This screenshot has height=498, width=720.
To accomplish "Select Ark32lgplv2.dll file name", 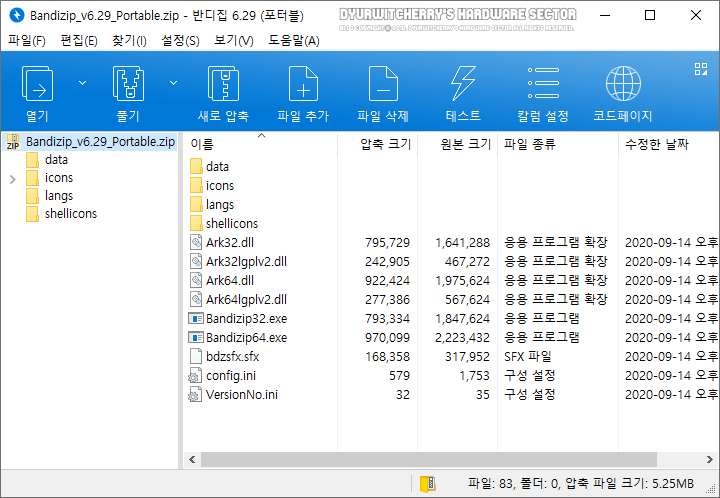I will [x=246, y=262].
